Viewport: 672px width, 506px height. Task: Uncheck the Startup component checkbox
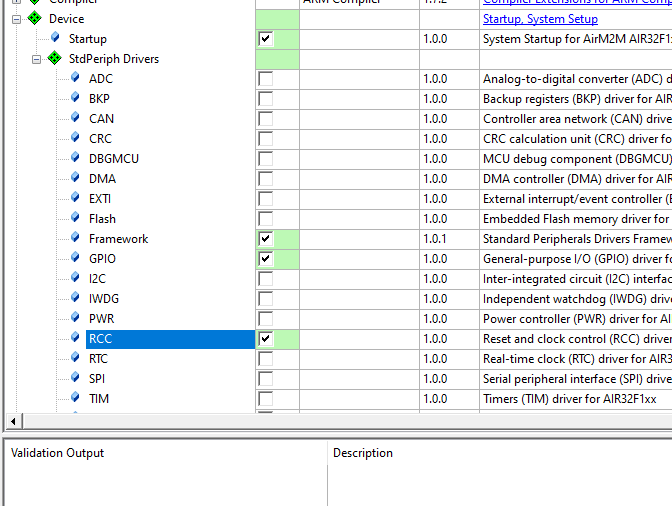click(x=265, y=39)
